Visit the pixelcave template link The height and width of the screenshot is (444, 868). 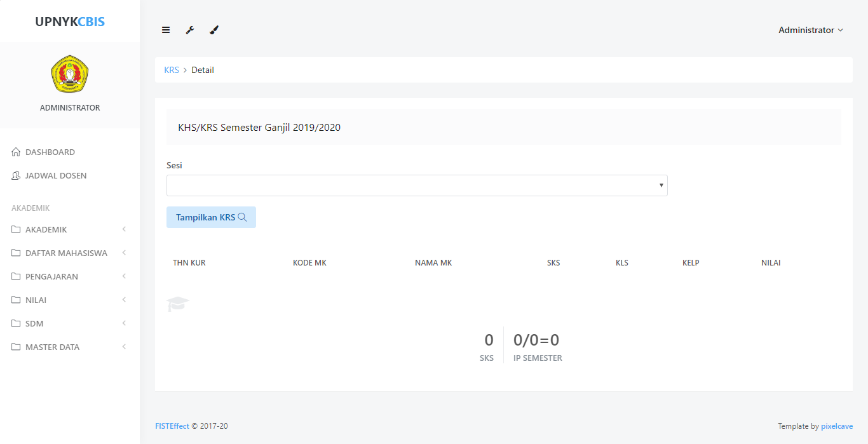point(836,426)
